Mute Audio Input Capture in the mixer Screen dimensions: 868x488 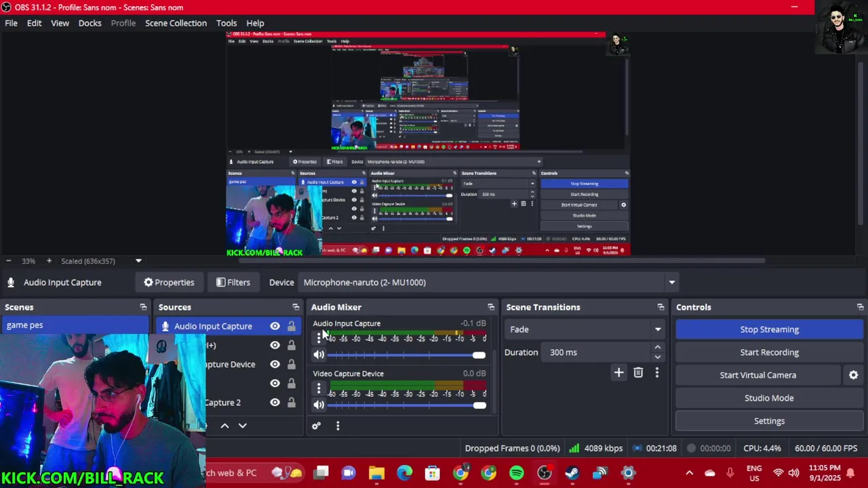pyautogui.click(x=319, y=354)
